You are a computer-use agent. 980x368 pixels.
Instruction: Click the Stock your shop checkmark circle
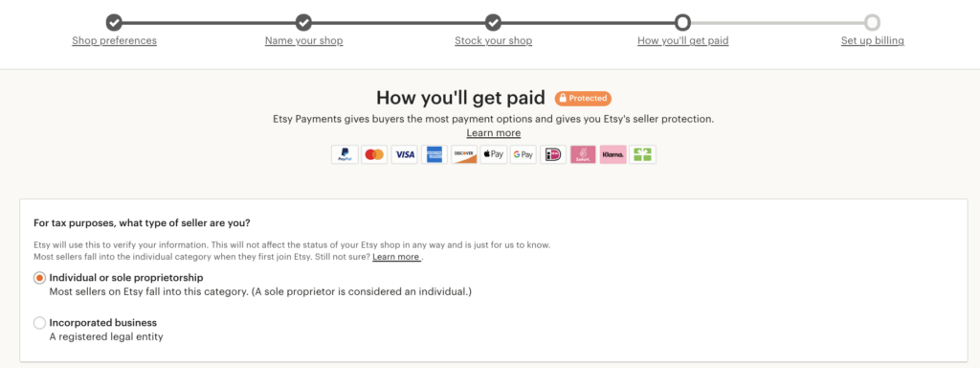point(493,23)
